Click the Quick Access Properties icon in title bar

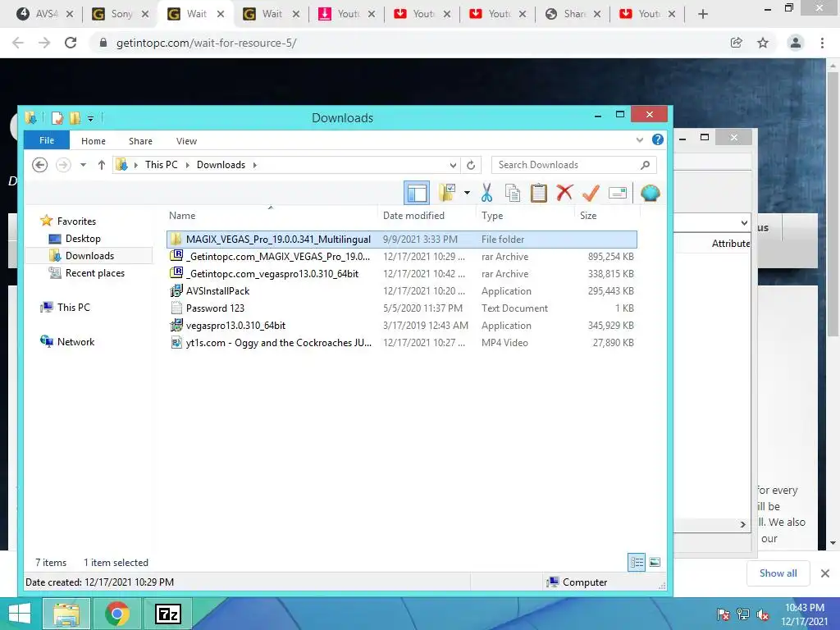point(57,118)
